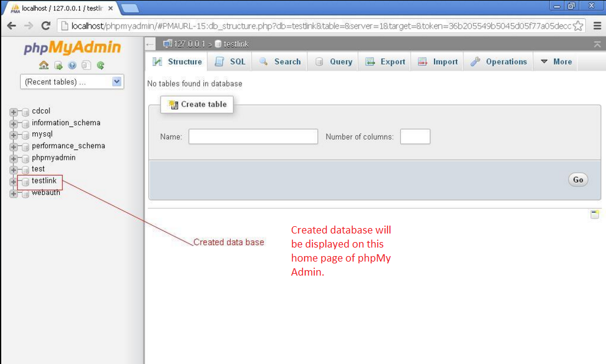This screenshot has width=606, height=364.
Task: Click the browser address bar URL
Action: (321, 26)
